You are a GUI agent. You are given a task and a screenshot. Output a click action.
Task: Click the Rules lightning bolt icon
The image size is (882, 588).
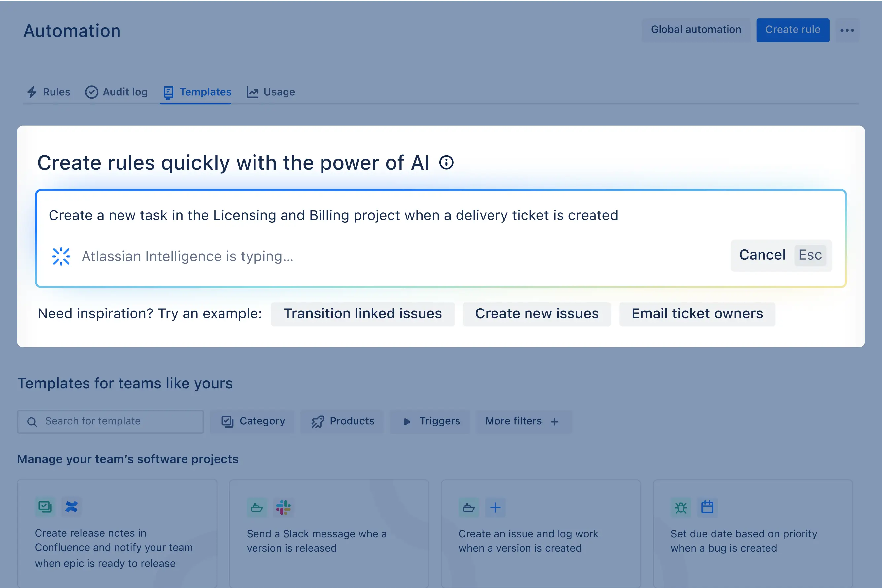coord(32,92)
